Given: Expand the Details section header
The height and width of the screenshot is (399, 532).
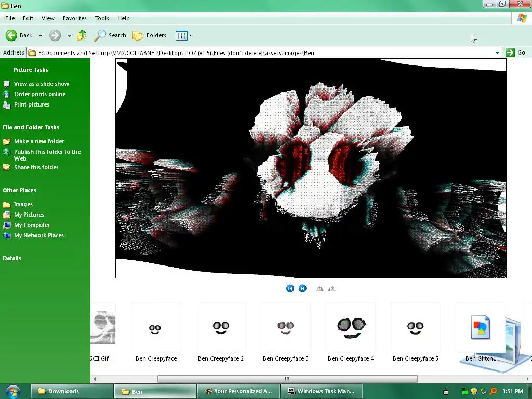Looking at the screenshot, I should pyautogui.click(x=12, y=258).
